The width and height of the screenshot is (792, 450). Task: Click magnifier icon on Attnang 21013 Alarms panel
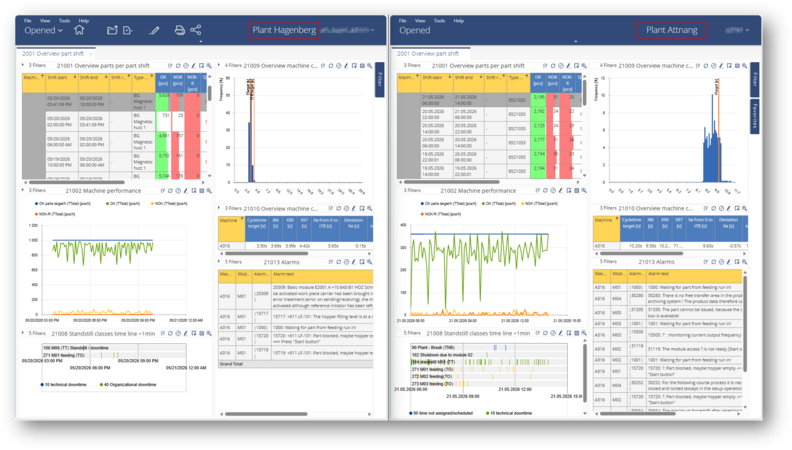tap(745, 262)
